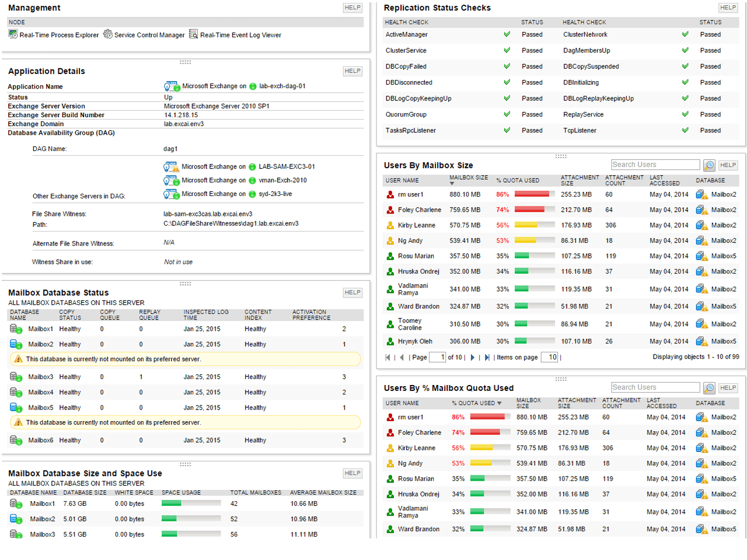Open Mailbox5 link in Database Status
The height and width of the screenshot is (560, 747).
[x=41, y=408]
